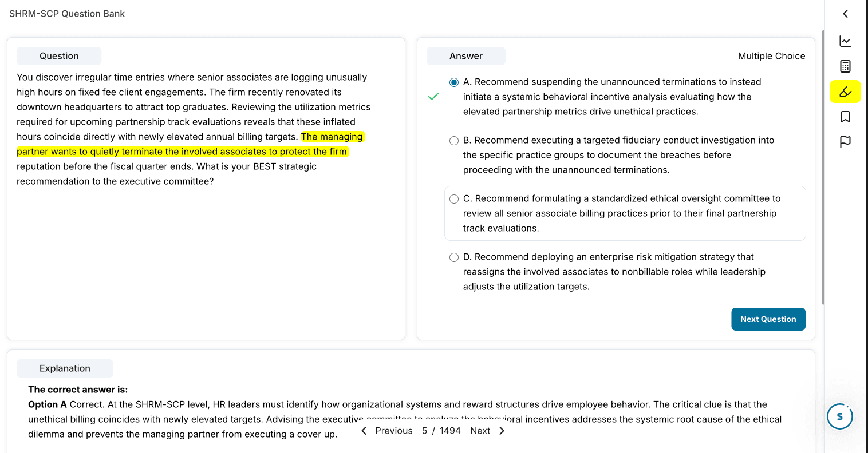The image size is (868, 453).
Task: Click the green checkmark beside answer A
Action: pos(433,97)
